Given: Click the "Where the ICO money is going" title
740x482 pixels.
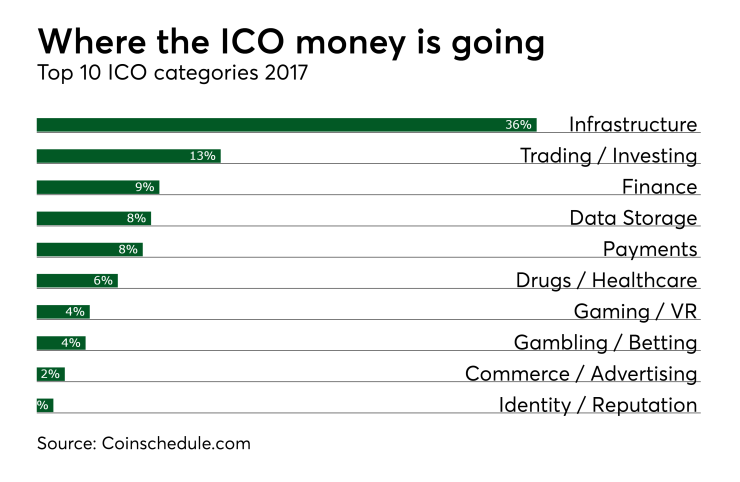Looking at the screenshot, I should (x=291, y=42).
